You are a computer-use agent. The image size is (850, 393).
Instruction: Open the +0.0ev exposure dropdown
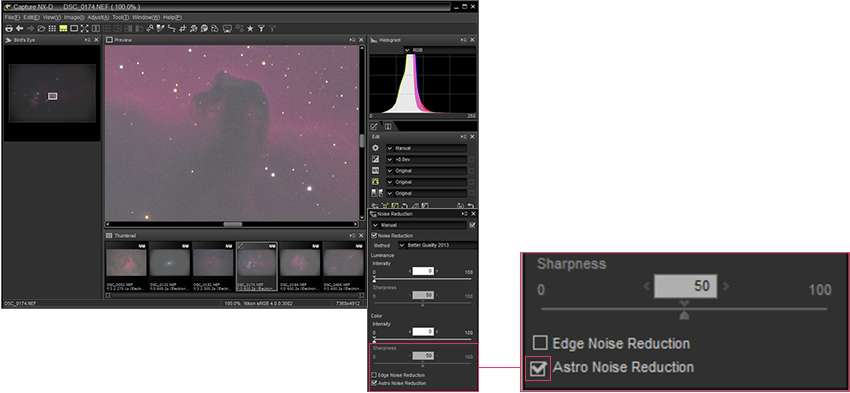pyautogui.click(x=427, y=159)
